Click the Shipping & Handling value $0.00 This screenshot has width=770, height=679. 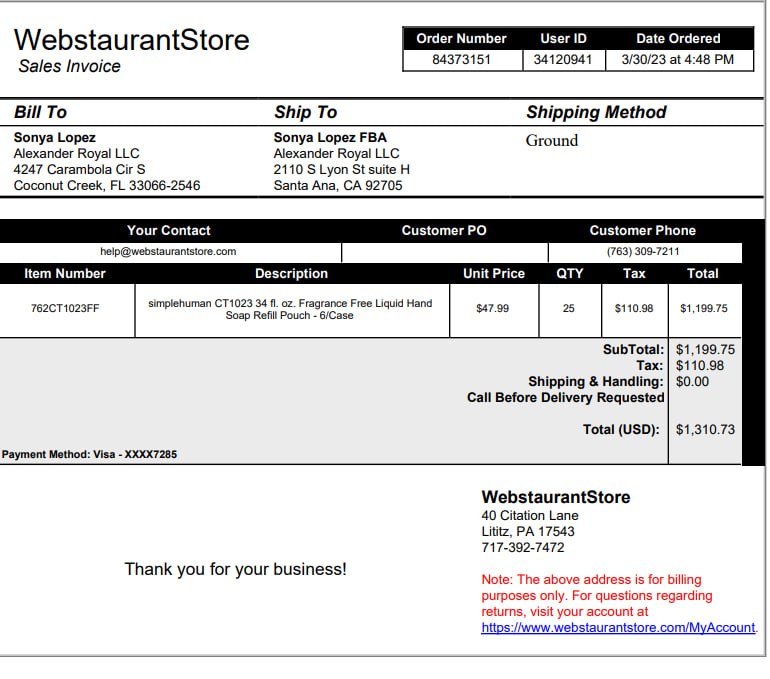(692, 381)
